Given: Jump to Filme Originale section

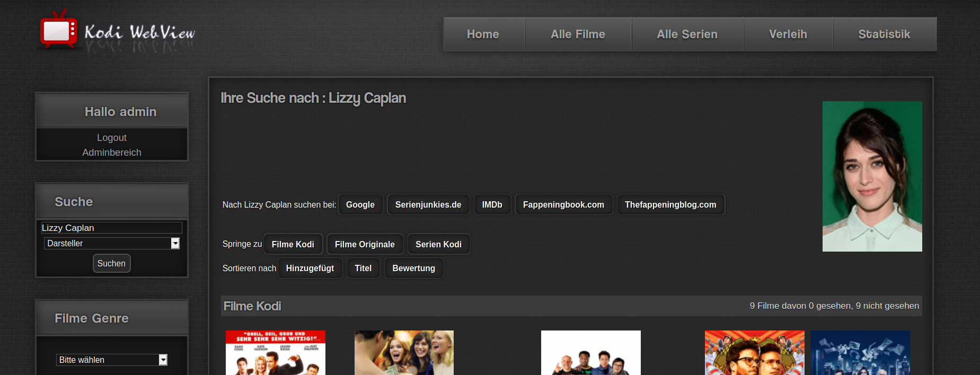Looking at the screenshot, I should (365, 244).
